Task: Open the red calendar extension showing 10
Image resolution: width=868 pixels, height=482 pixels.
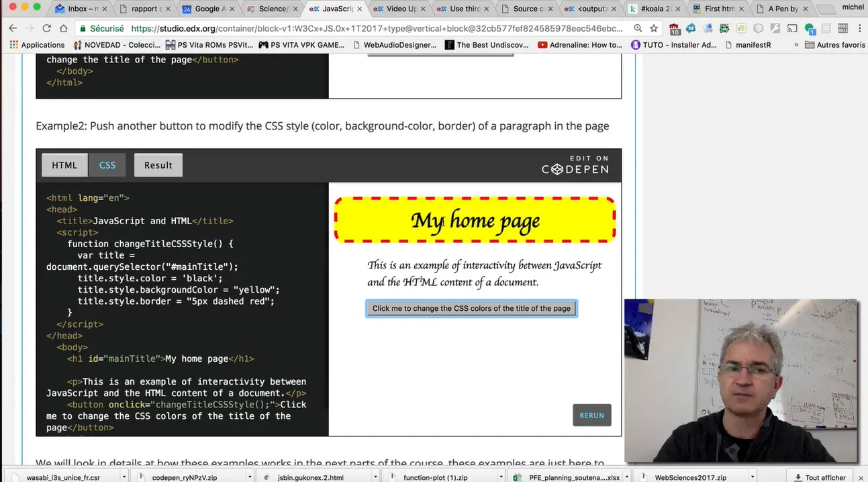Action: [675, 29]
